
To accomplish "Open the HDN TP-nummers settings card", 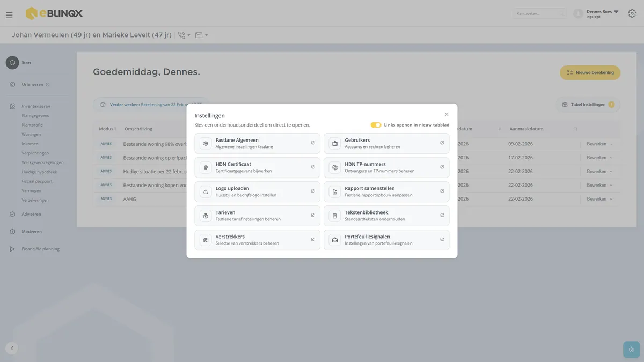I will (386, 167).
